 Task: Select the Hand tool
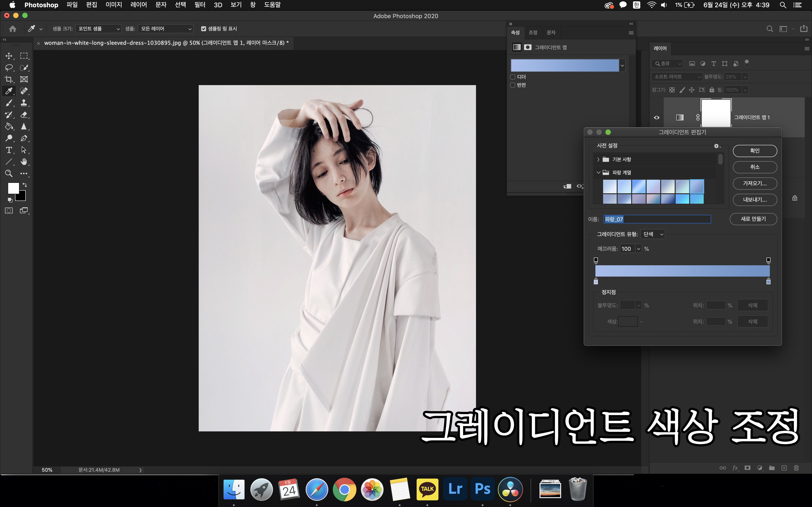pos(24,162)
